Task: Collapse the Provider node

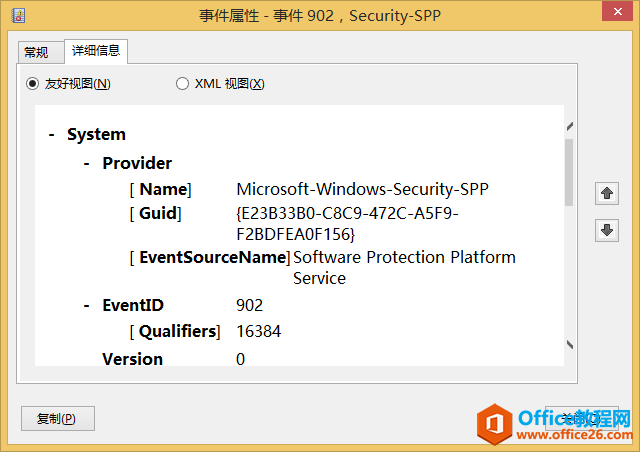Action: (87, 163)
